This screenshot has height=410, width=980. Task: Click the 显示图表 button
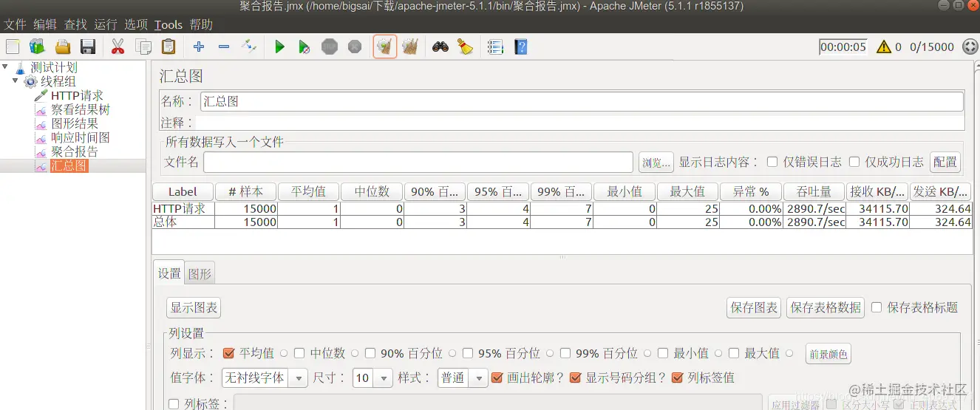coord(194,307)
